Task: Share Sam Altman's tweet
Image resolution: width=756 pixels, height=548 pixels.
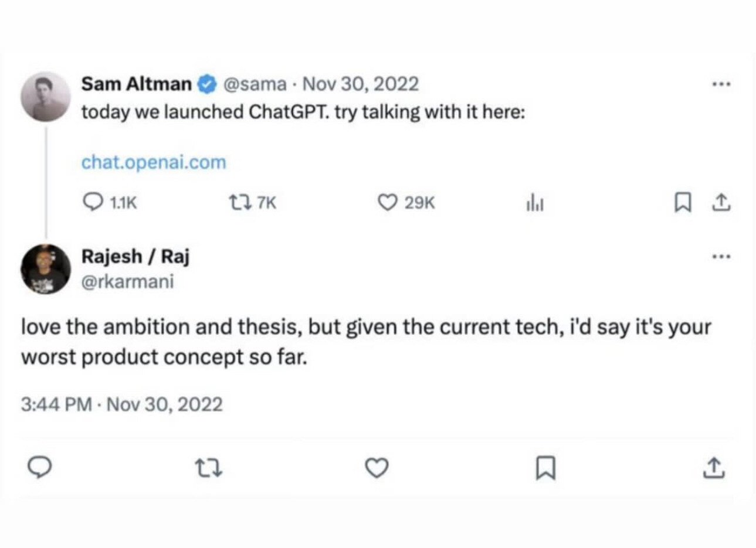Action: pos(721,202)
